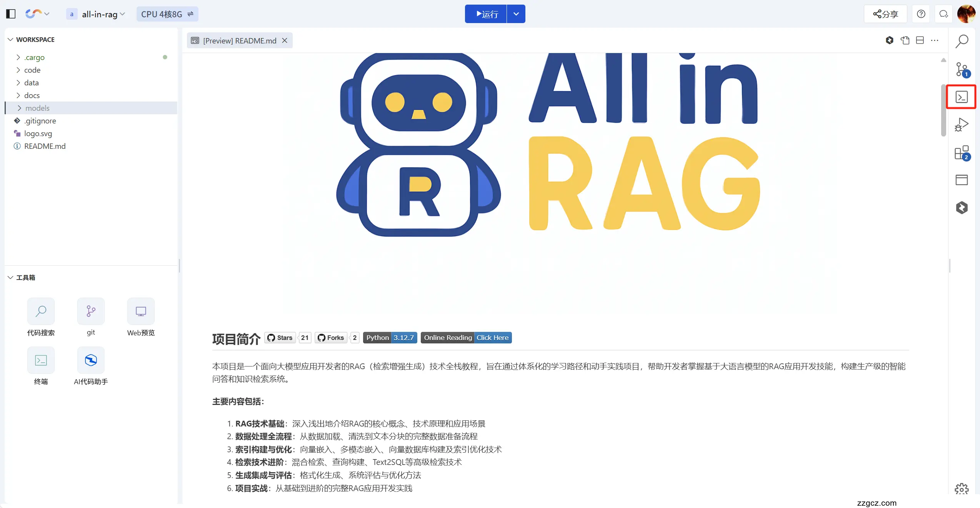Open the extensions panel showing badge 2
Viewport: 980px width, 508px height.
(x=962, y=152)
